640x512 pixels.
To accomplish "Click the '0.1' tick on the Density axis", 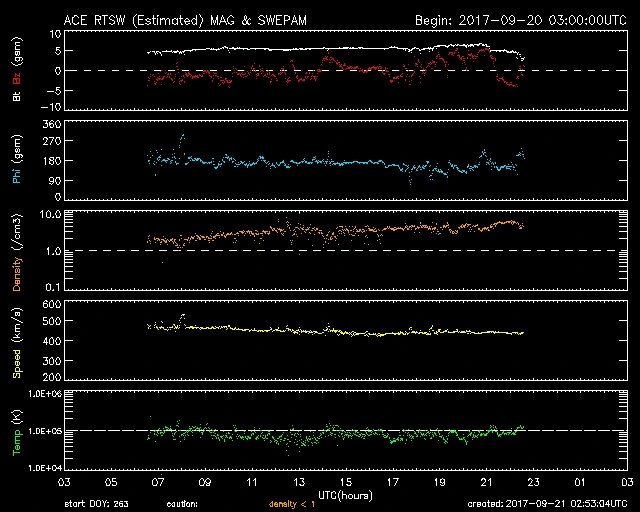I will pyautogui.click(x=53, y=287).
